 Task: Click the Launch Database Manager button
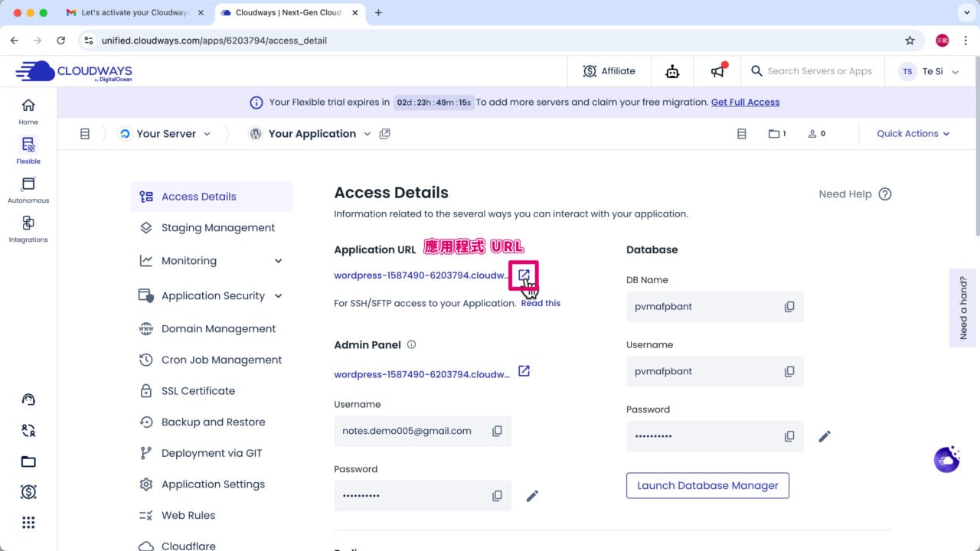[707, 485]
